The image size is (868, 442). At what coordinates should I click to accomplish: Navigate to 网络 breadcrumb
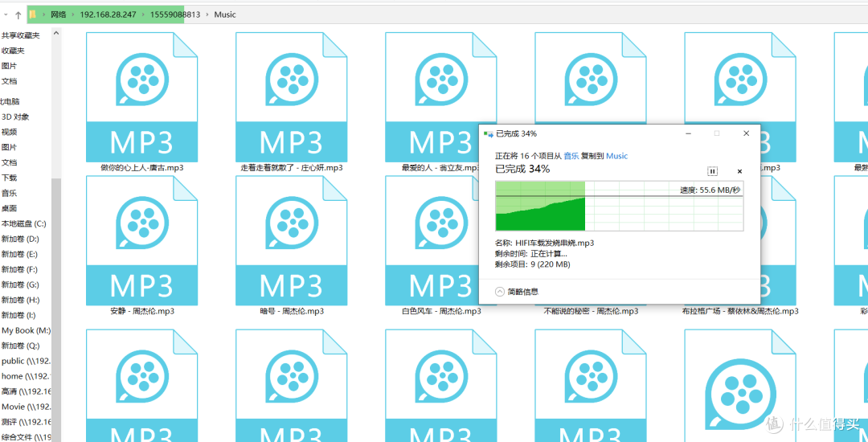point(59,15)
